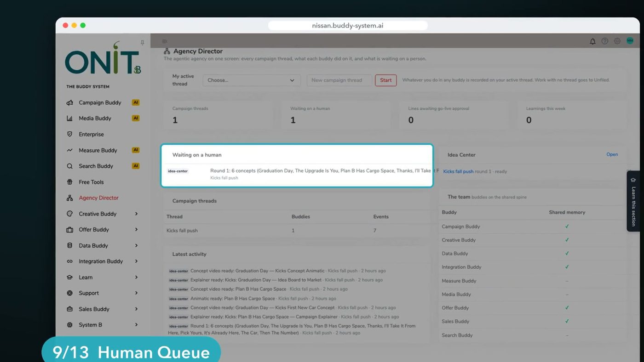Expand the Integration Buddy submenu
The image size is (644, 362).
pos(136,261)
